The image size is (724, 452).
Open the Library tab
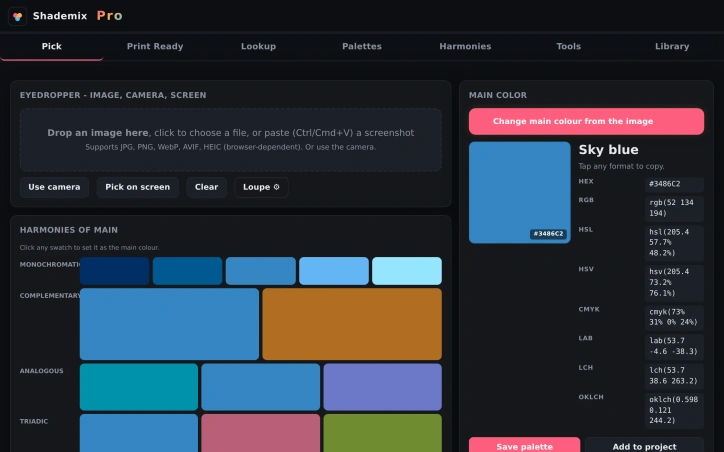[x=672, y=46]
